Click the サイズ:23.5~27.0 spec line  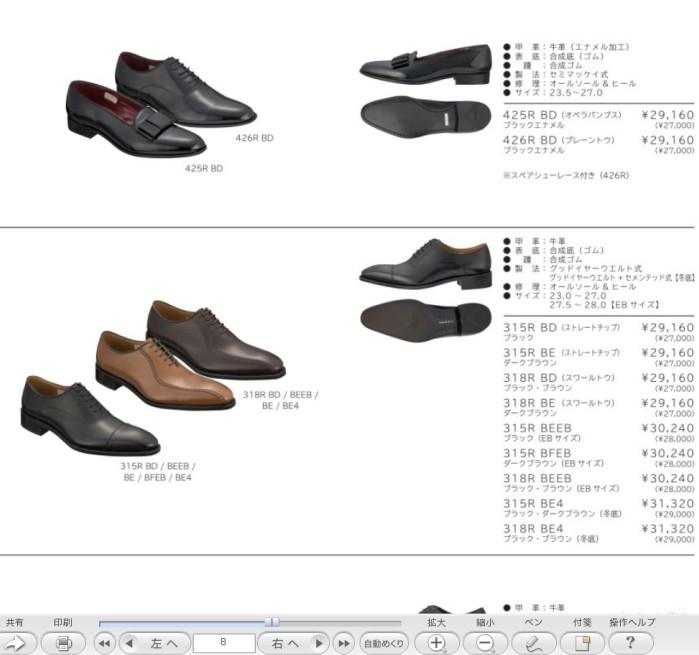coord(553,93)
